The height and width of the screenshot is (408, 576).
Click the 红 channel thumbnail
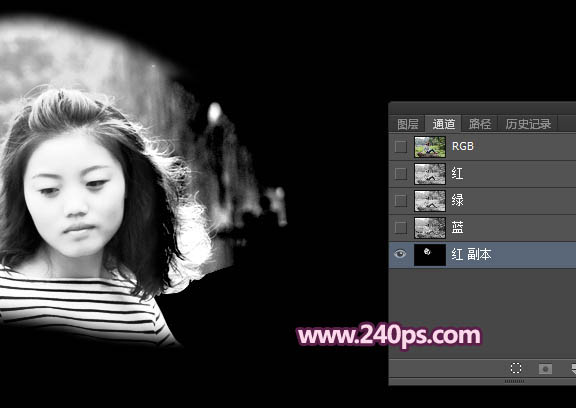430,174
